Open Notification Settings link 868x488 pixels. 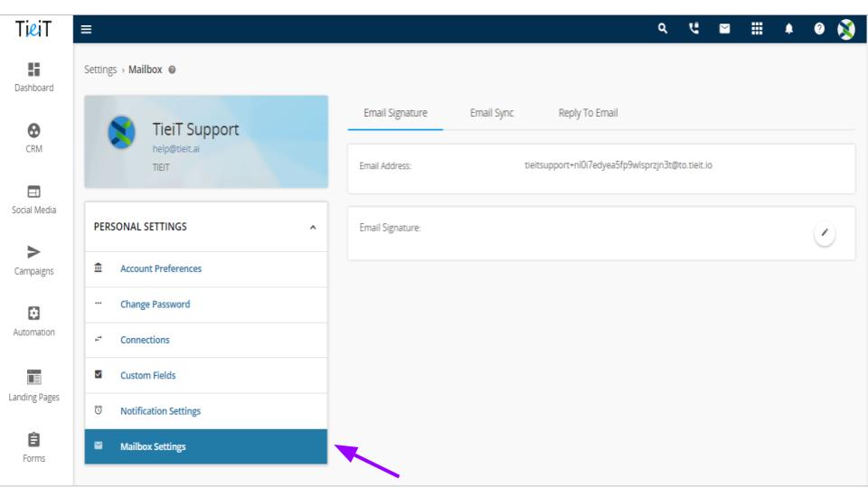[160, 411]
